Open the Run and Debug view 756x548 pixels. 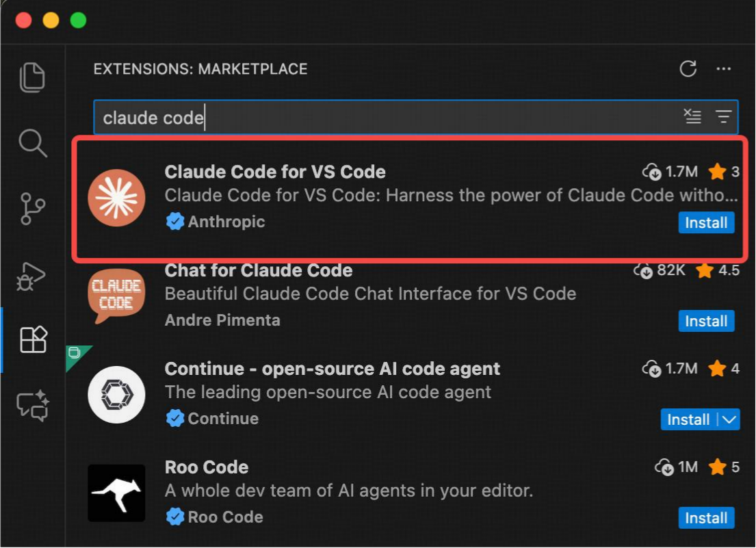click(31, 276)
